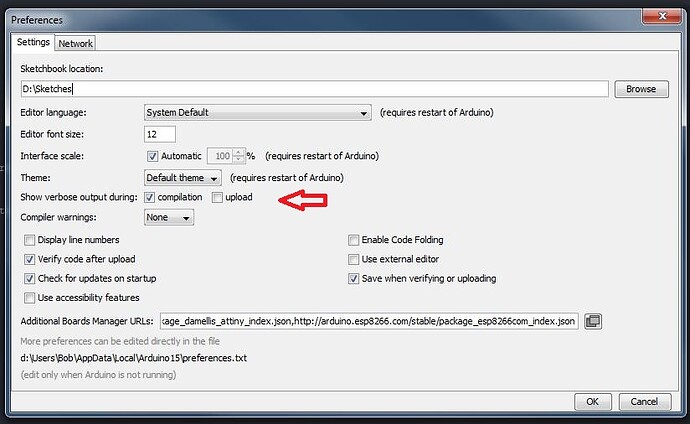Screen dimensions: 690x424
Task: Click the Editor font size field
Action: (x=160, y=134)
